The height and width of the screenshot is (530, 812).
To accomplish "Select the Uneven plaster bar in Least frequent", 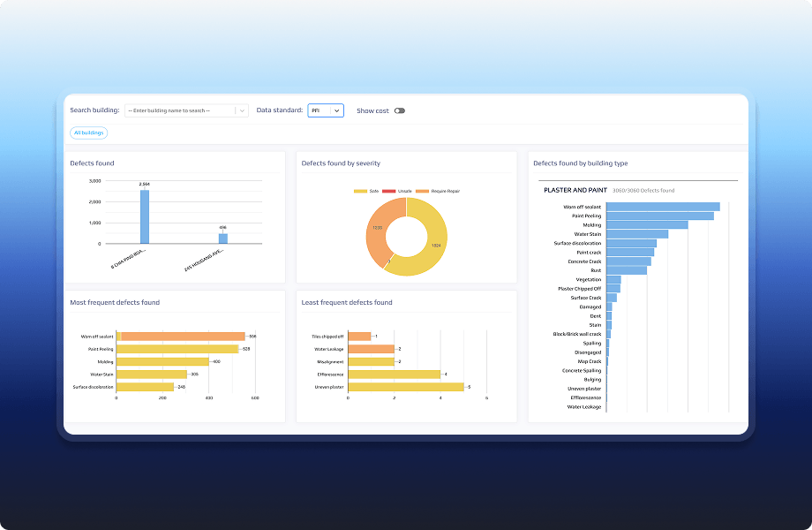I will (x=406, y=387).
